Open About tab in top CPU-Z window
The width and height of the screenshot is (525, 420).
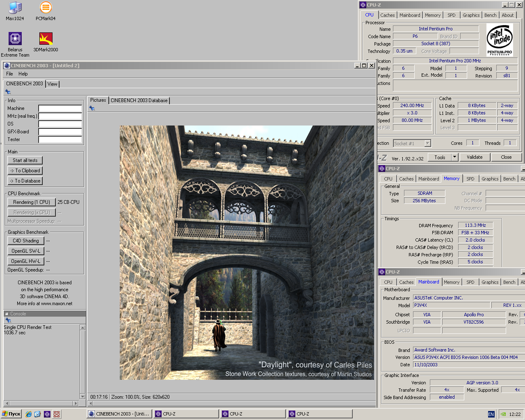(507, 15)
